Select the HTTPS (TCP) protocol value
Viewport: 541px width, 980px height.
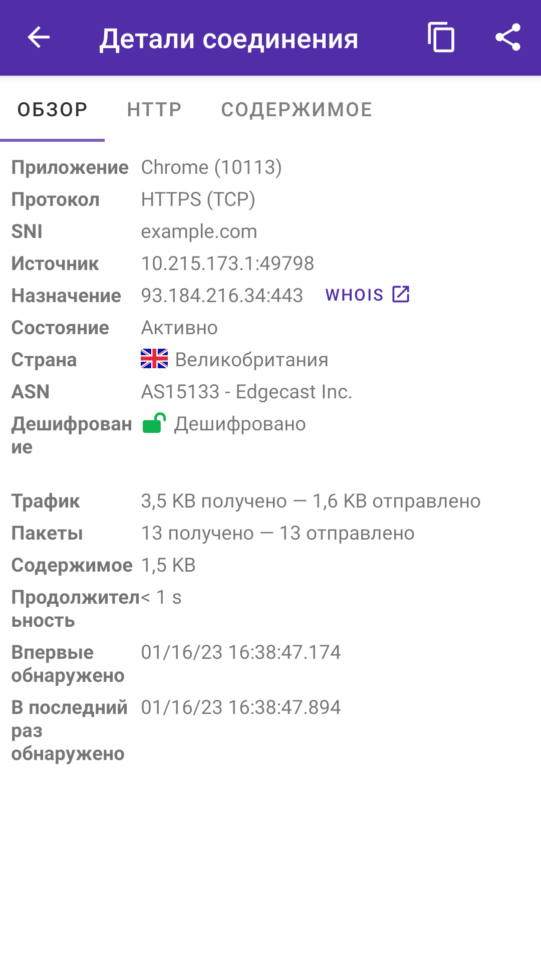coord(198,199)
